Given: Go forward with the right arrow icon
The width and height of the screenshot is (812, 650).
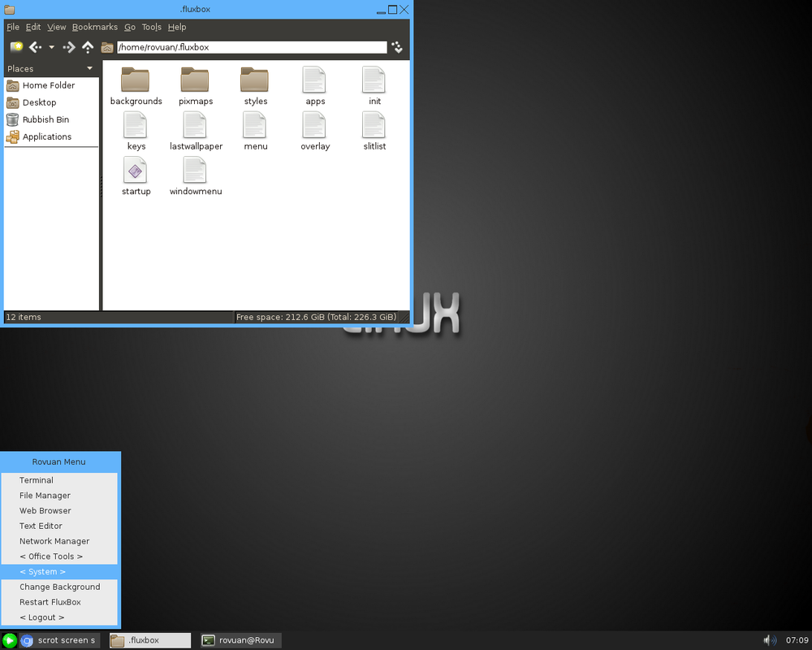Looking at the screenshot, I should 69,47.
